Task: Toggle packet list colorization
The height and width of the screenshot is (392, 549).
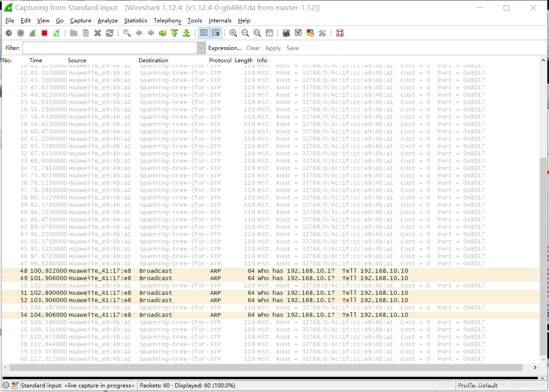Action: coord(204,33)
